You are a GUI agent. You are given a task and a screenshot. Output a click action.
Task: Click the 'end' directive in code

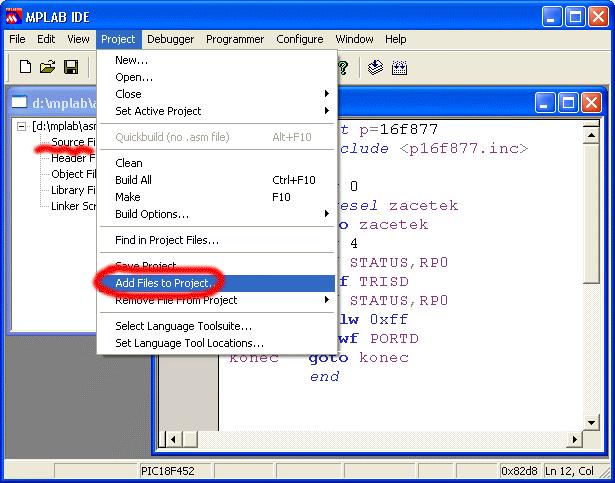coord(324,377)
